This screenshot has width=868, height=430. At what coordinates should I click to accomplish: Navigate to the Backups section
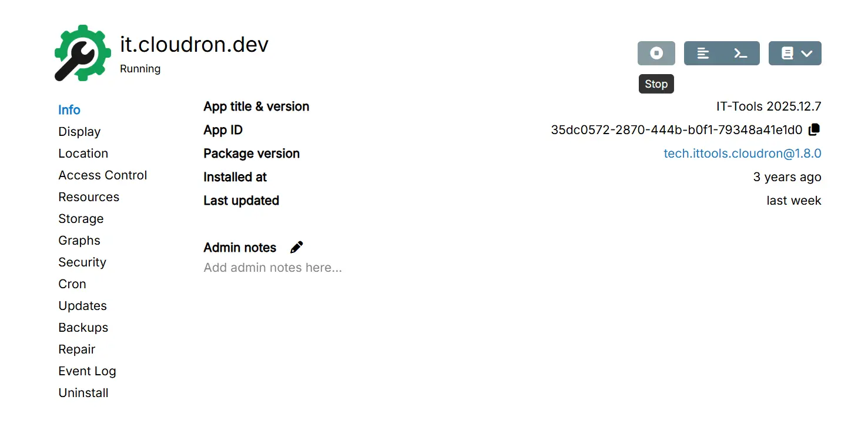[x=83, y=328]
